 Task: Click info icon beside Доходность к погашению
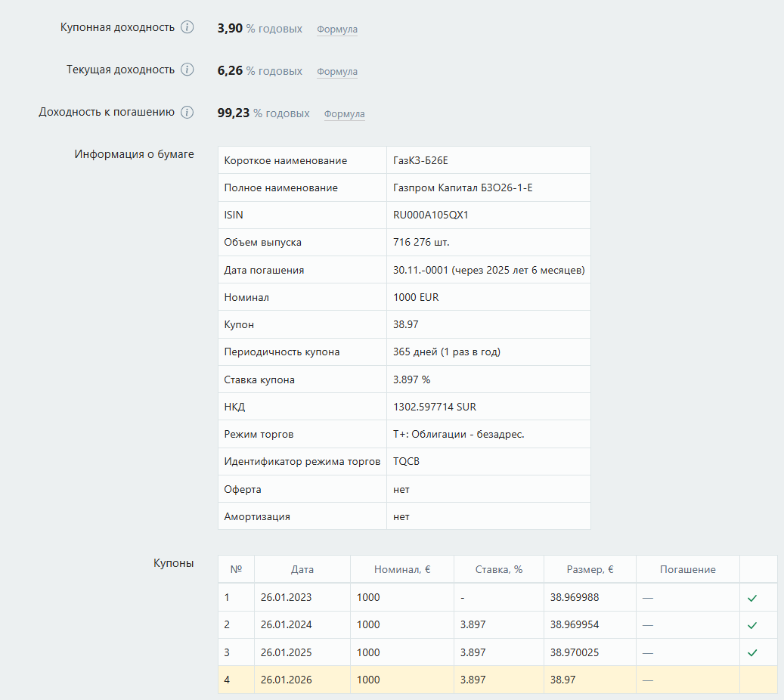click(187, 112)
